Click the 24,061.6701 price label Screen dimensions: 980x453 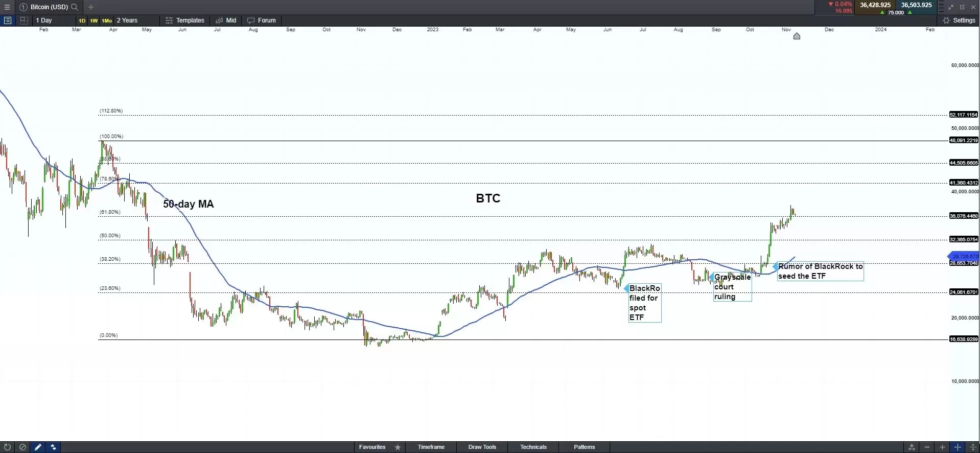(x=964, y=292)
